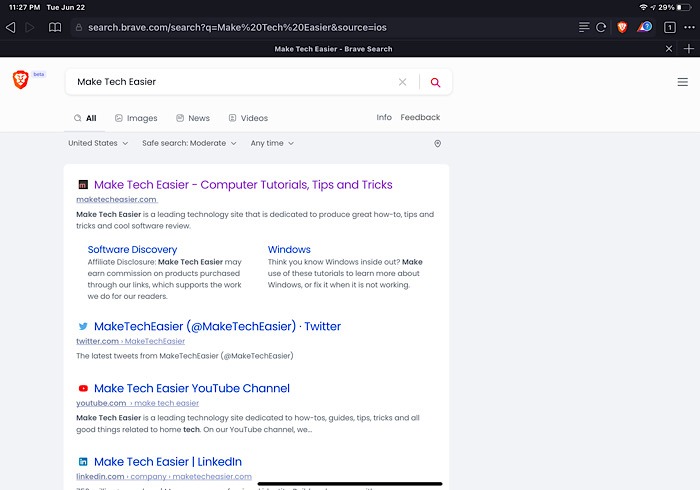The height and width of the screenshot is (490, 700).
Task: Open the tab counter button
Action: click(x=669, y=28)
